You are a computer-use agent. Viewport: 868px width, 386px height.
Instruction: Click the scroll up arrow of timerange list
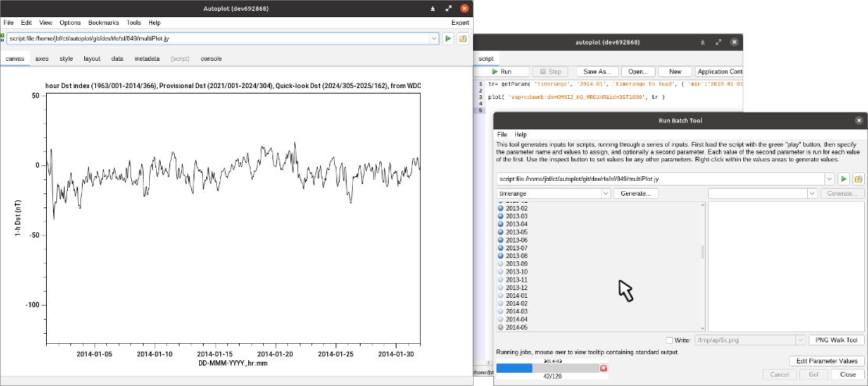(x=703, y=205)
